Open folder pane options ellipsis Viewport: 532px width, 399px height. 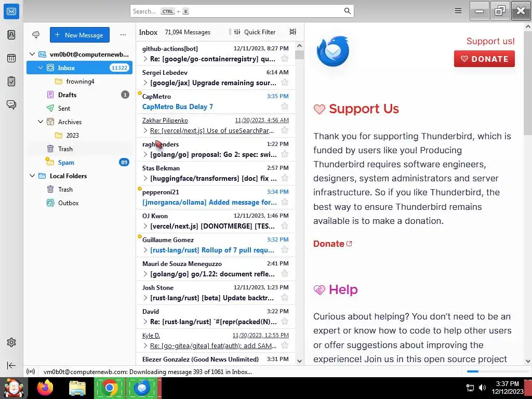pos(123,35)
